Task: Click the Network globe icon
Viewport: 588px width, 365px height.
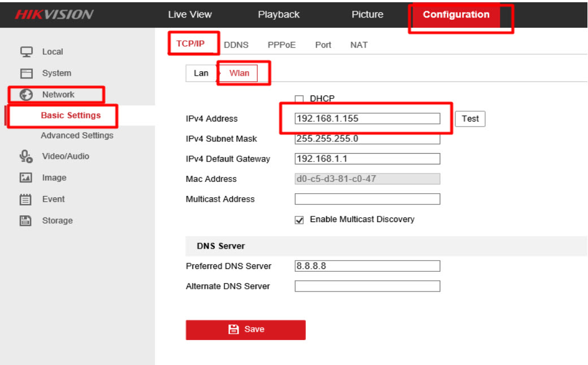Action: [x=26, y=94]
